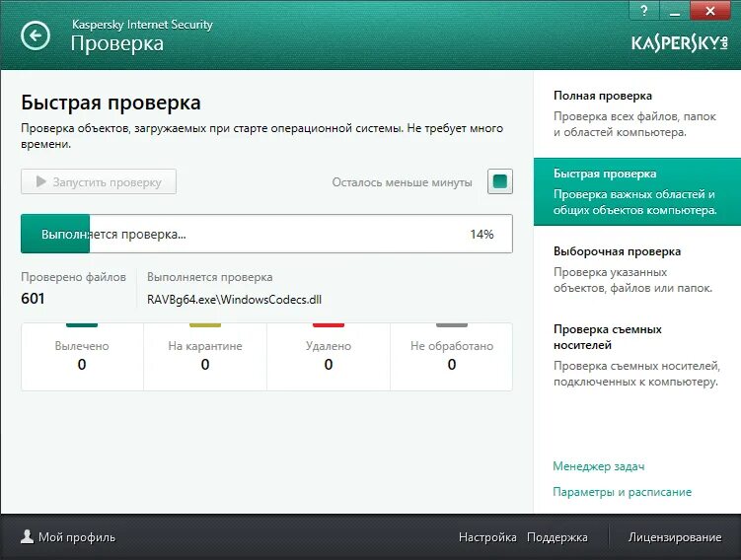This screenshot has height=560, width=741.
Task: Click the Kaspersky Internet Security title text
Action: tap(142, 25)
